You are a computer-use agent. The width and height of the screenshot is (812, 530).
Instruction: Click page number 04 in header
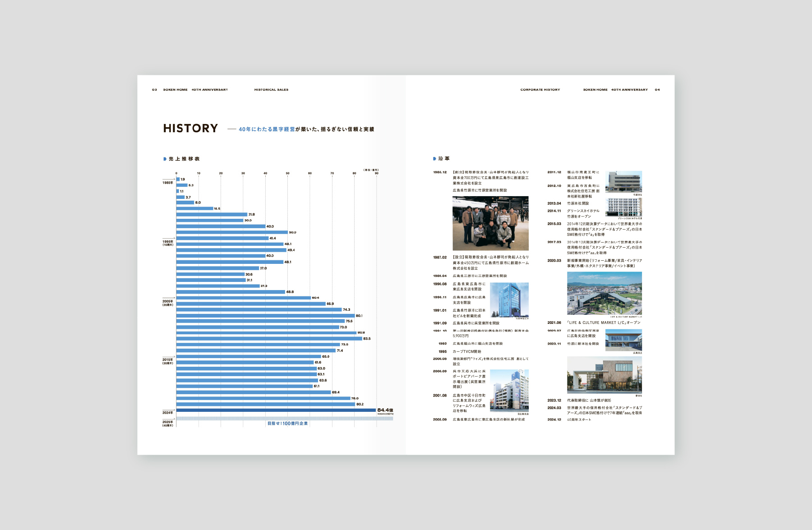[x=657, y=90]
